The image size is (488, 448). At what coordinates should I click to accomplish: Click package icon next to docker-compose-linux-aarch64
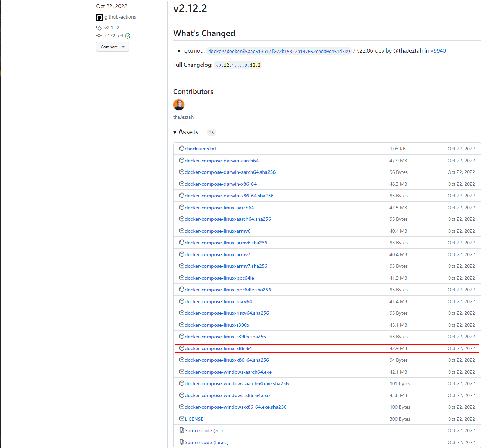[182, 207]
